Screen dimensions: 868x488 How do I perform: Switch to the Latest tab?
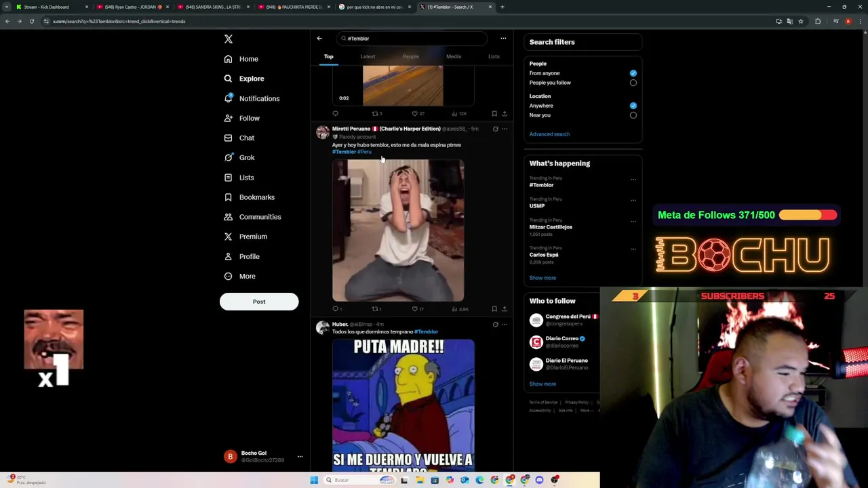[x=368, y=56]
